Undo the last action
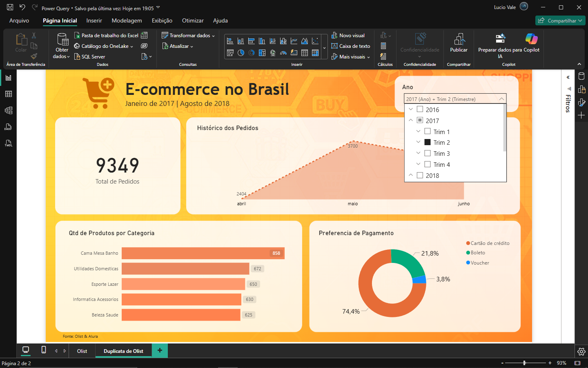The height and width of the screenshot is (368, 588). coord(22,7)
